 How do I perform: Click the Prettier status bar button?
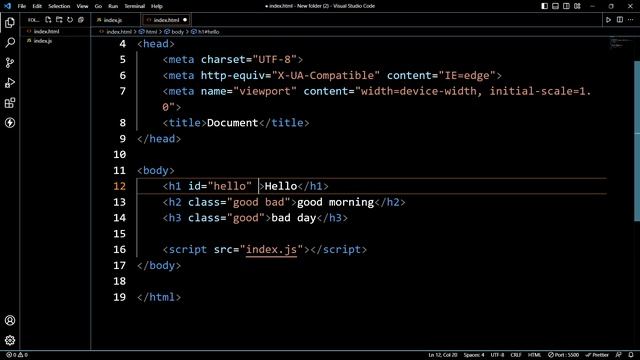(x=597, y=355)
